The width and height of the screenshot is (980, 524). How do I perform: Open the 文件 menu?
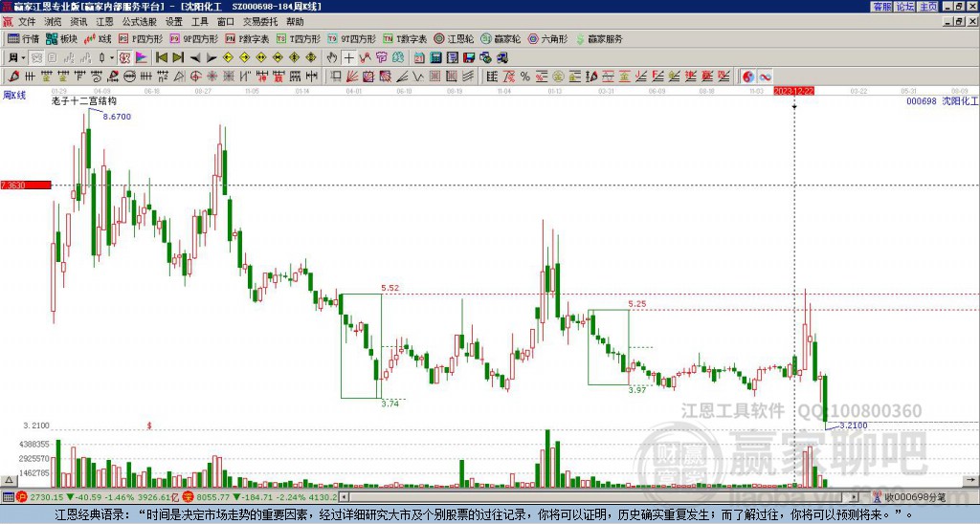coord(27,22)
